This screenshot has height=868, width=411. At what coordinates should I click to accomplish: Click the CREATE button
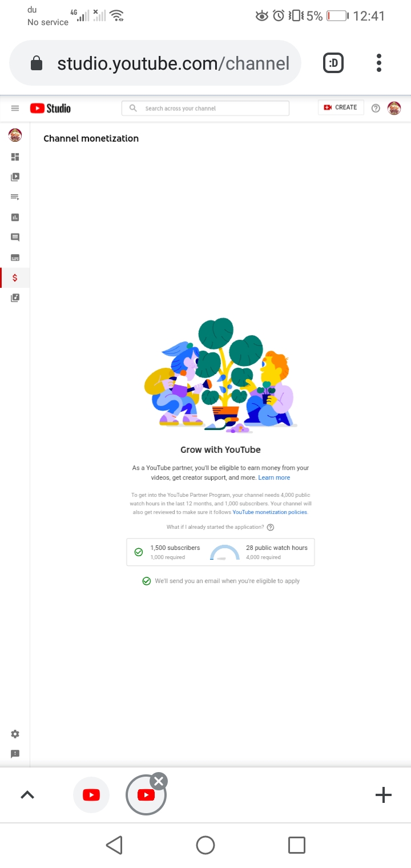click(341, 107)
